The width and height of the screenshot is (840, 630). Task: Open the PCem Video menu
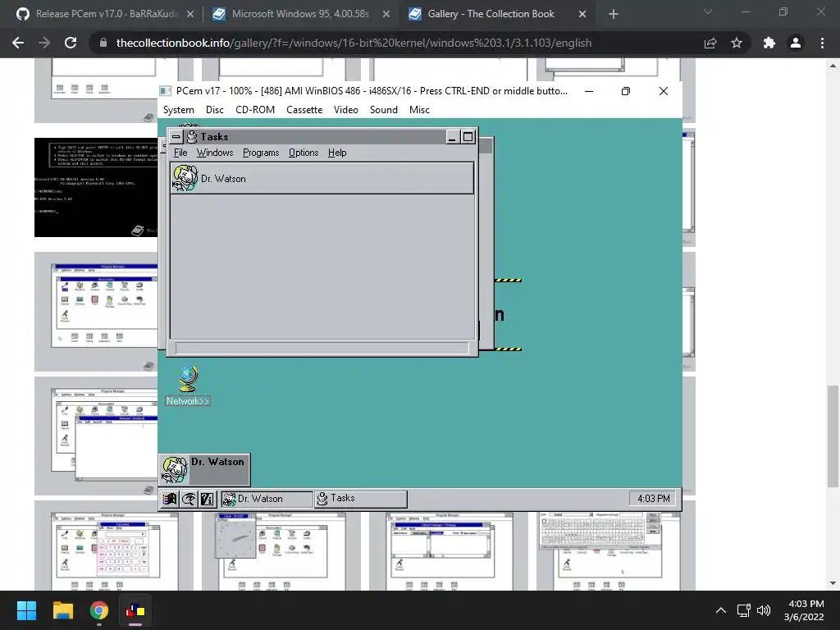tap(346, 110)
